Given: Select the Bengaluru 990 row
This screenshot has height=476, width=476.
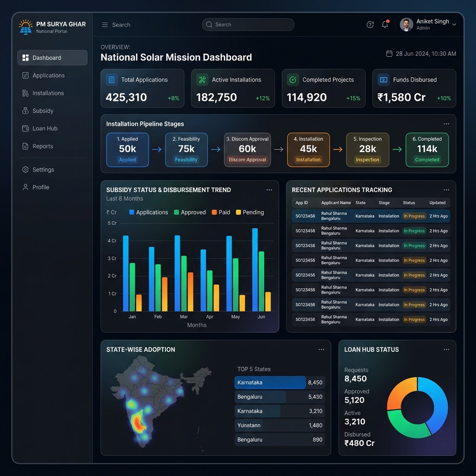Looking at the screenshot, I should point(279,440).
